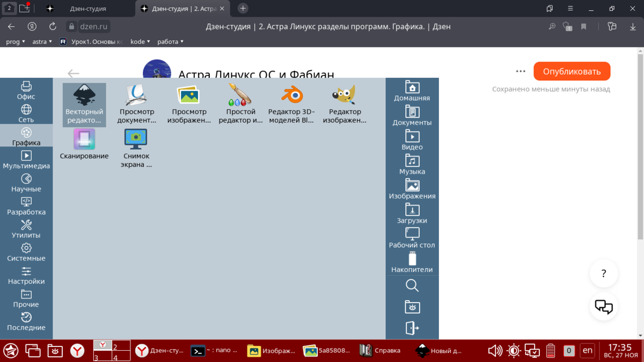Open the Системные category
The width and height of the screenshot is (644, 362).
coord(26,252)
